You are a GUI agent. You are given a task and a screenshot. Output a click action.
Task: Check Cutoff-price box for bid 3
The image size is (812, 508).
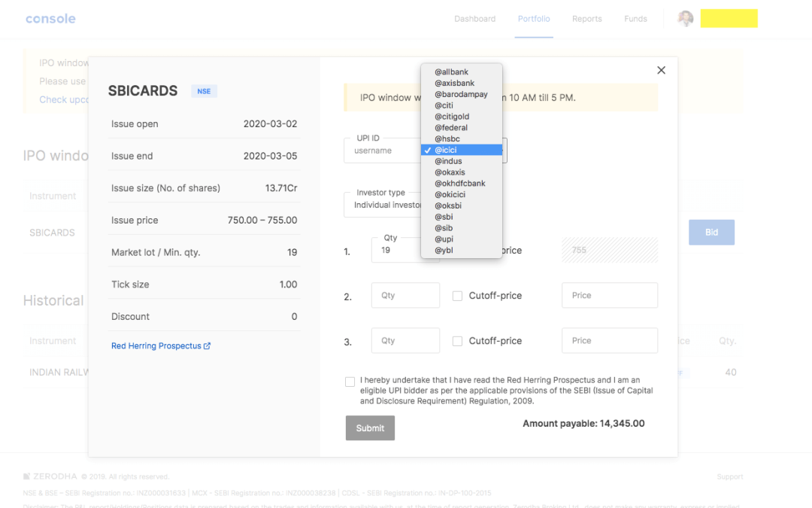point(457,341)
